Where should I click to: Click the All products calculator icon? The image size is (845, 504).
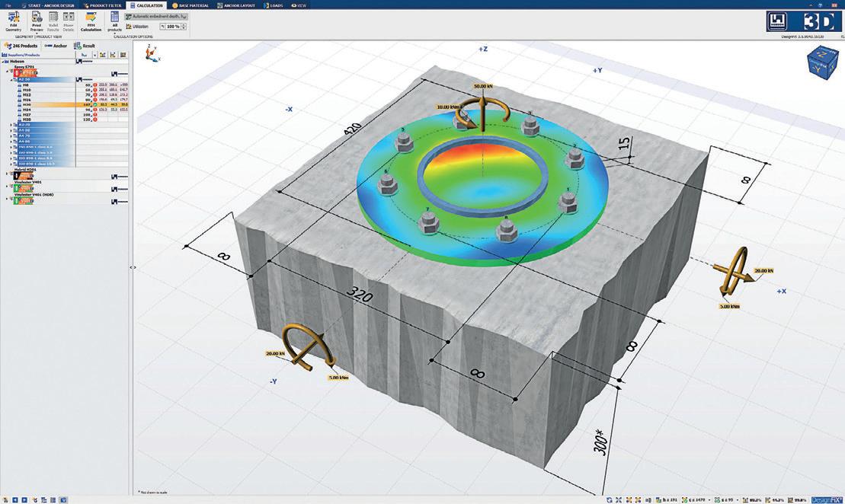pos(114,21)
